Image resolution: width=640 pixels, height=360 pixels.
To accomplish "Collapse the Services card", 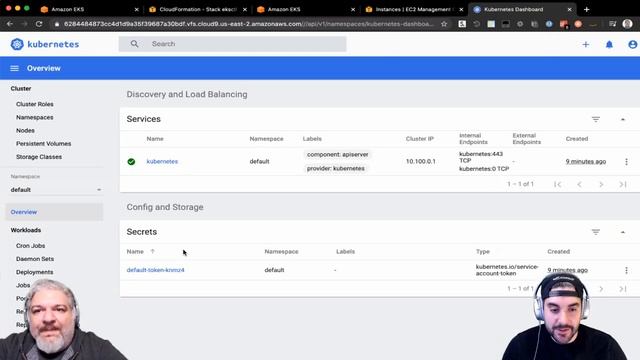I will (x=623, y=119).
